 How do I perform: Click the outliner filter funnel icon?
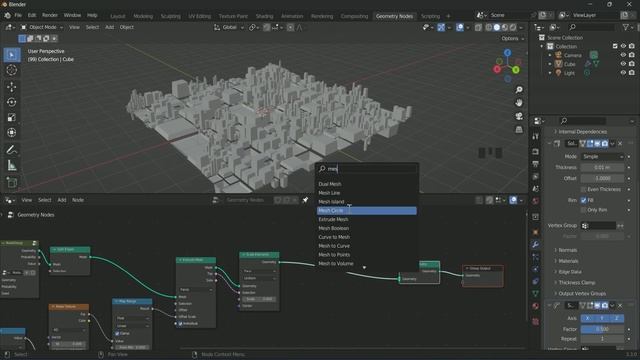pyautogui.click(x=625, y=27)
